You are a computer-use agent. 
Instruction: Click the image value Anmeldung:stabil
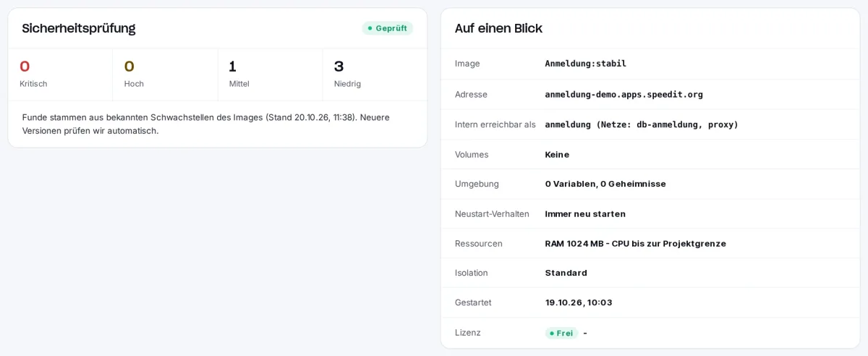586,64
